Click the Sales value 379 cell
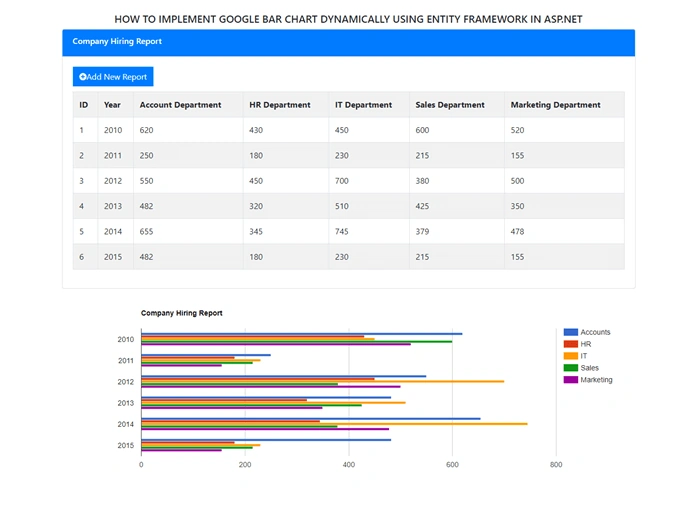This screenshot has height=508, width=697. 457,231
